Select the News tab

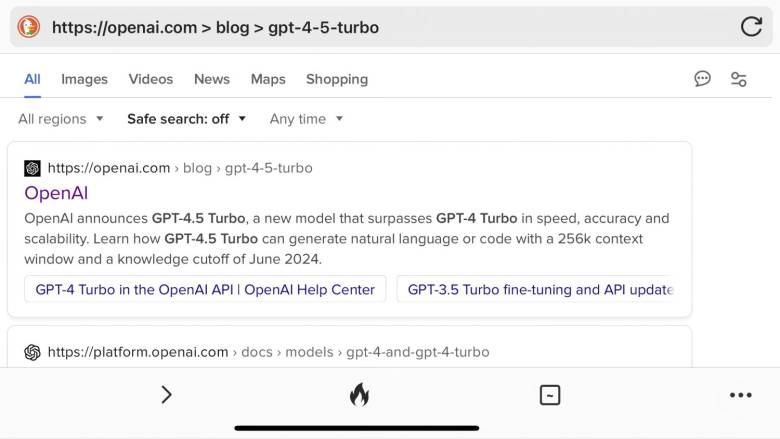[212, 79]
